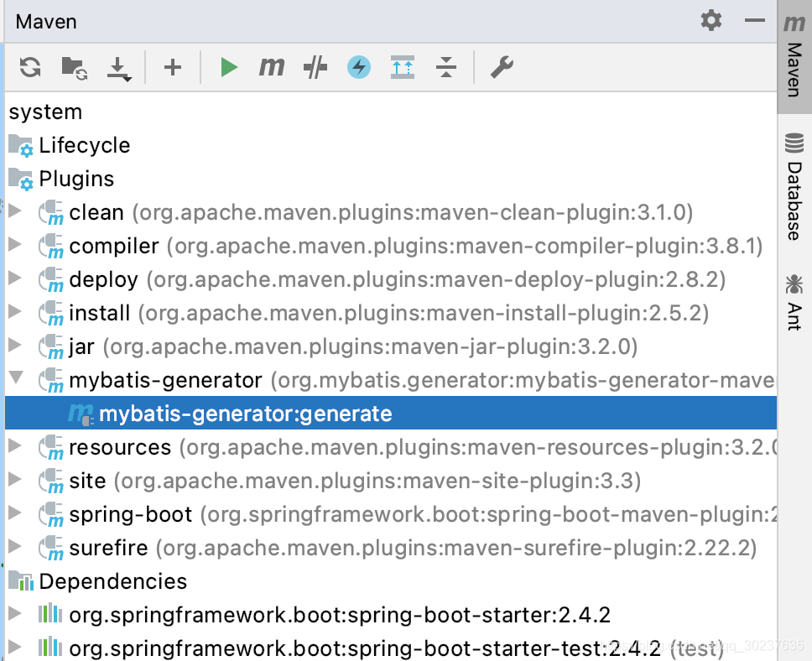Select surefire plugin row text
The height and width of the screenshot is (661, 812).
pos(413,548)
